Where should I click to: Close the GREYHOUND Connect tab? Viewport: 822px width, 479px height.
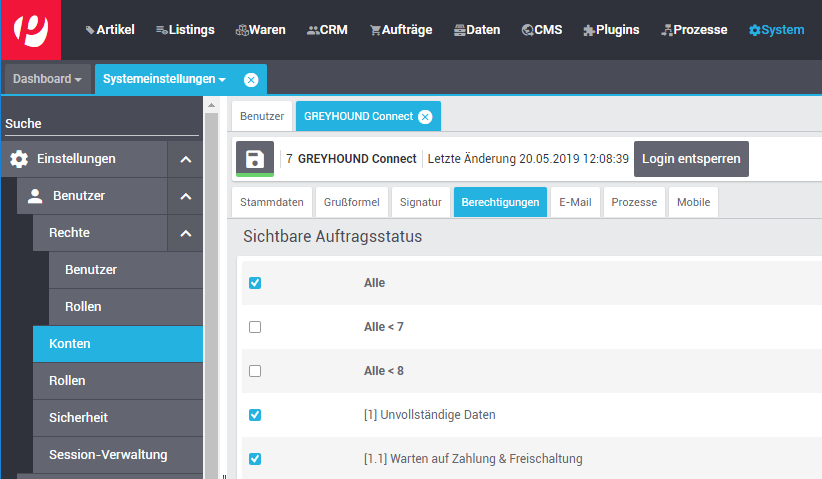click(425, 117)
